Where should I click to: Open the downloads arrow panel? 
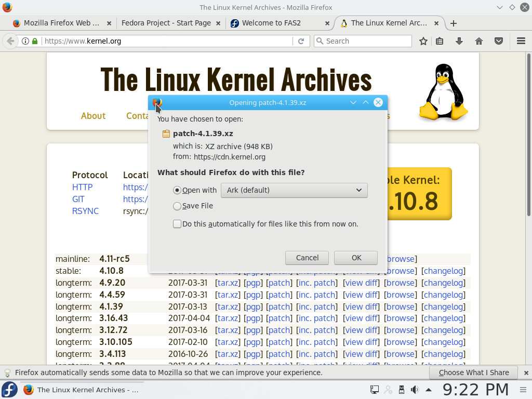coord(459,41)
